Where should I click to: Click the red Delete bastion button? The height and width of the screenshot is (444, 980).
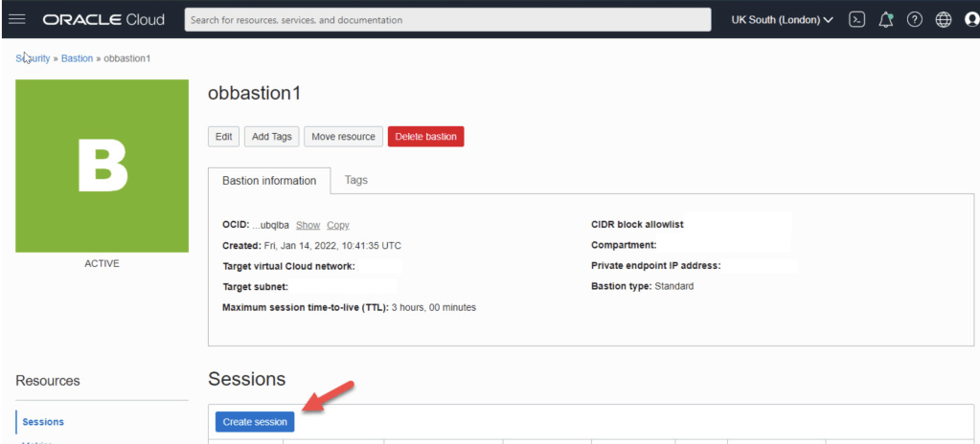425,137
